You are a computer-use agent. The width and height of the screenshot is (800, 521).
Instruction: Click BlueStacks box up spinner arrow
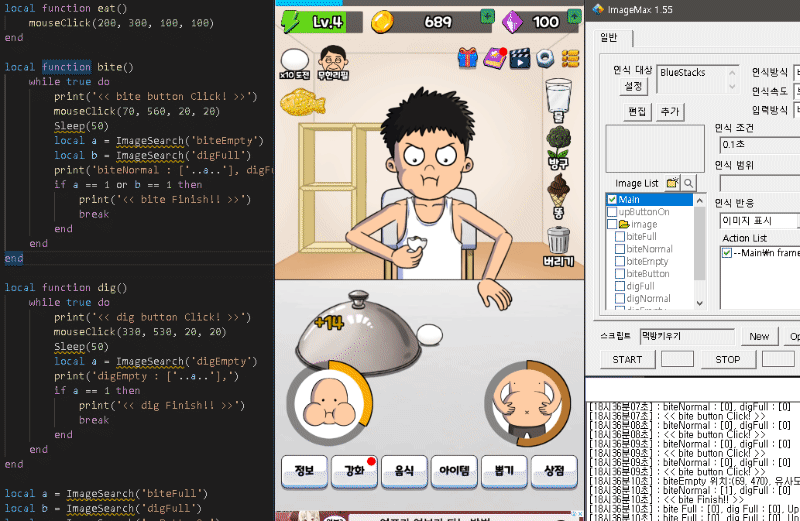[x=732, y=73]
